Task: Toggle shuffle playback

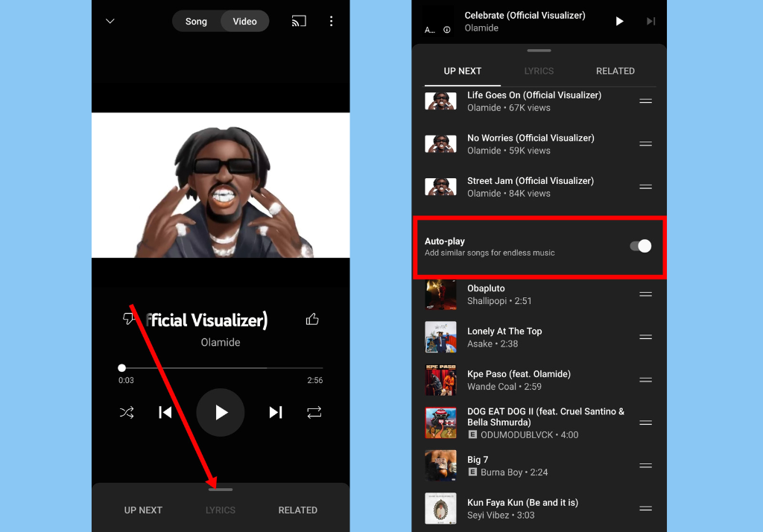Action: tap(127, 413)
